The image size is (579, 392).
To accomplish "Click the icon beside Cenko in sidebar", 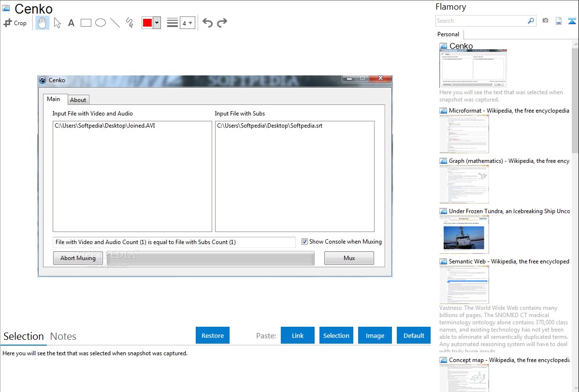I will 444,46.
